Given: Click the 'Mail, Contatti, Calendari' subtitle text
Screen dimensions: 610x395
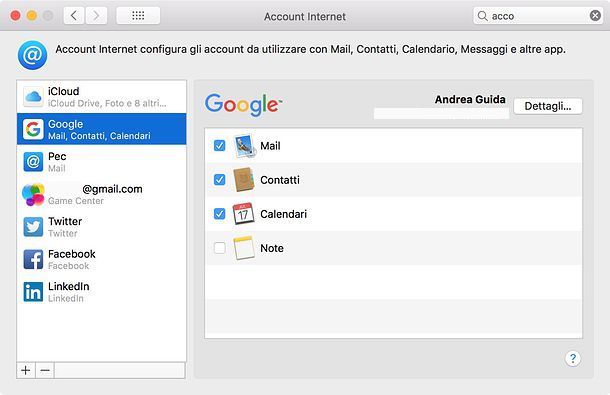Looking at the screenshot, I should click(x=99, y=136).
